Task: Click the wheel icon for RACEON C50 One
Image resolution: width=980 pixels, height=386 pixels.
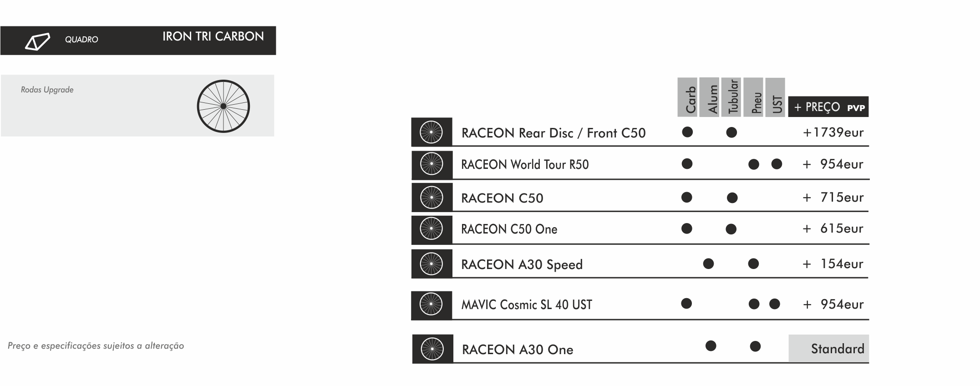Action: (x=431, y=229)
